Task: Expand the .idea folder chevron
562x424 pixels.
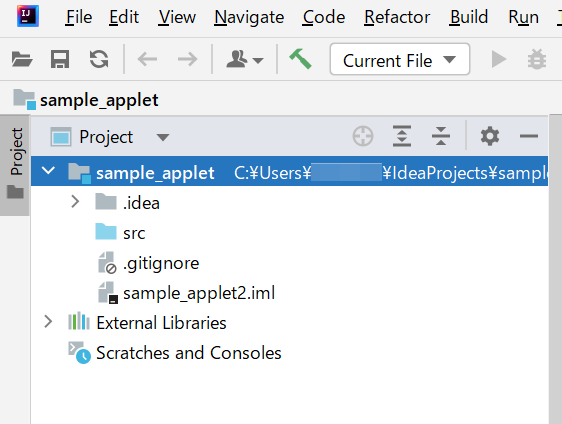Action: (x=75, y=202)
